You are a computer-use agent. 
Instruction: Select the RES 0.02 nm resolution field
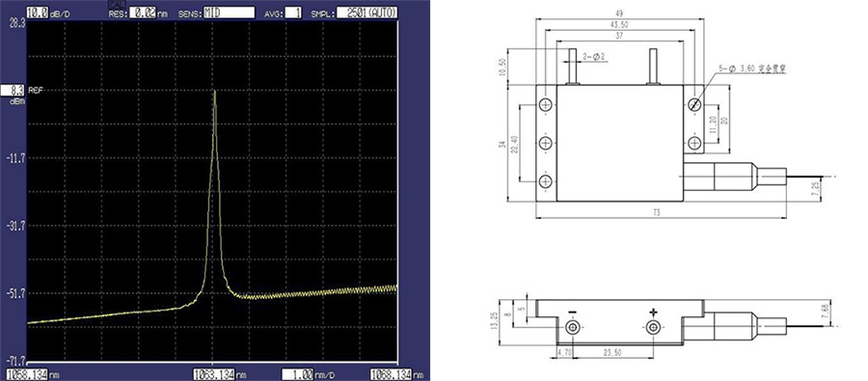[143, 13]
